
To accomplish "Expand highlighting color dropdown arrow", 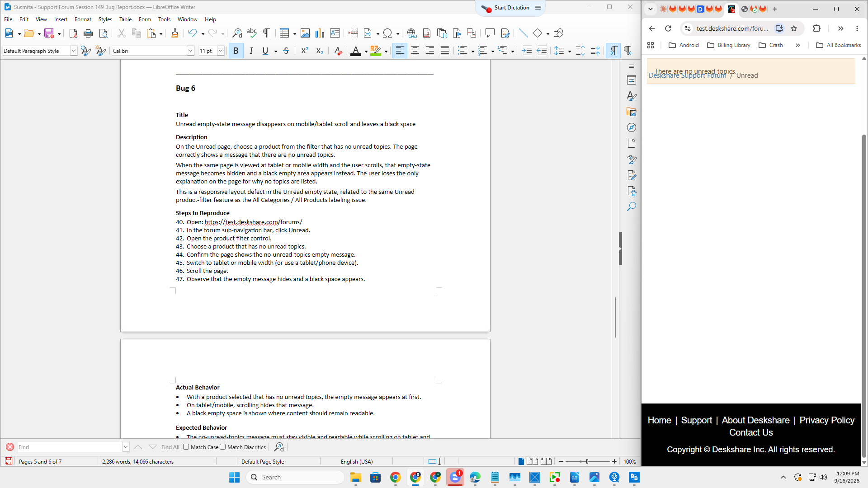I will tap(386, 52).
